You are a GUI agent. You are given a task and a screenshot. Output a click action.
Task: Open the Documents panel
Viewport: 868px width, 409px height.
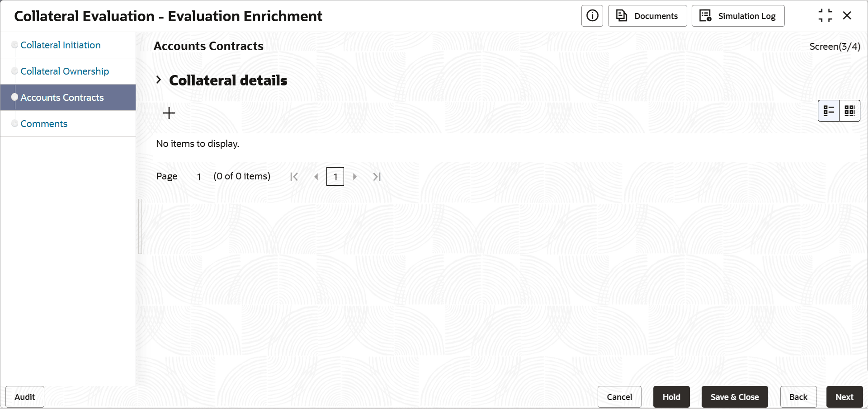coord(647,16)
